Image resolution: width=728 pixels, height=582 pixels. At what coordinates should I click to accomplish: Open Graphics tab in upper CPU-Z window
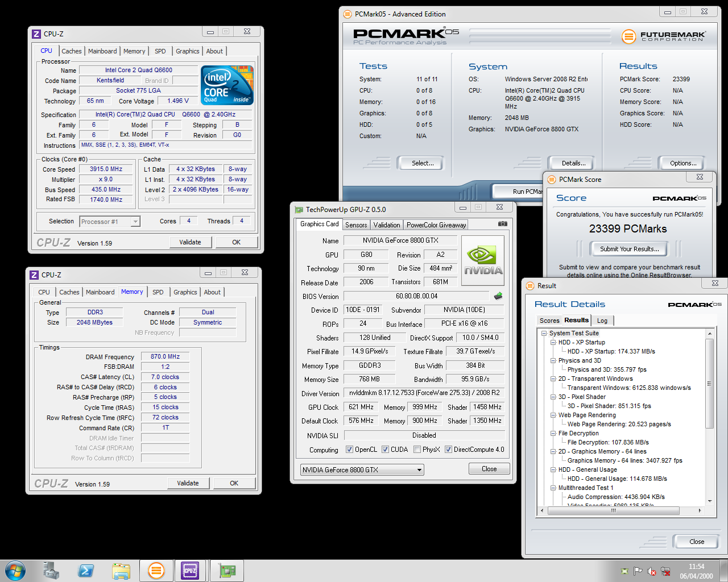(x=188, y=51)
